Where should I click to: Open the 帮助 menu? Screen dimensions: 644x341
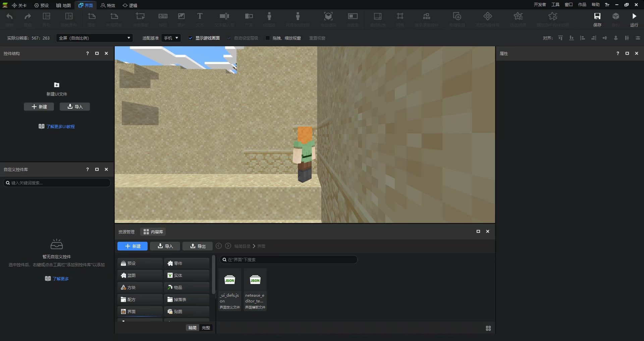click(x=596, y=5)
